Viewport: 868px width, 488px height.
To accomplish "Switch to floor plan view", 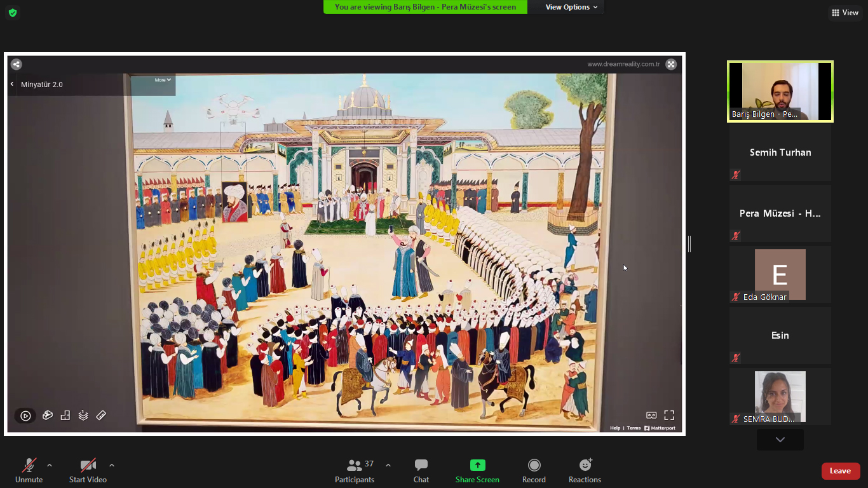I will pyautogui.click(x=65, y=416).
